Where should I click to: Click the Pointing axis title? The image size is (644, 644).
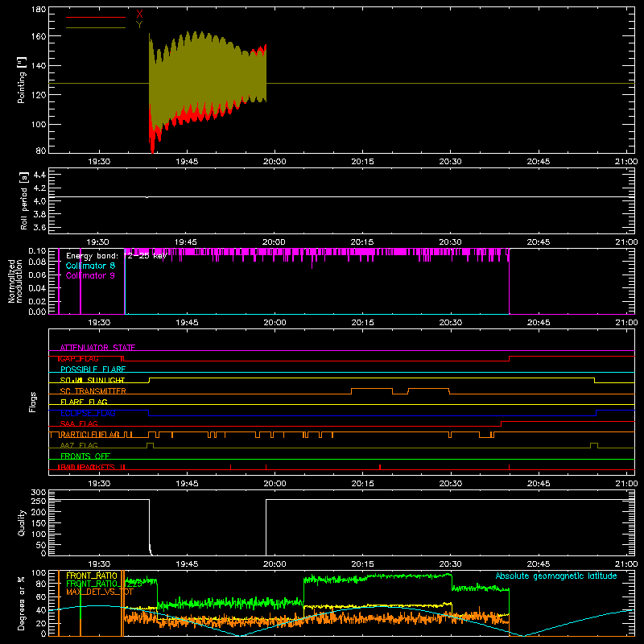[x=22, y=80]
